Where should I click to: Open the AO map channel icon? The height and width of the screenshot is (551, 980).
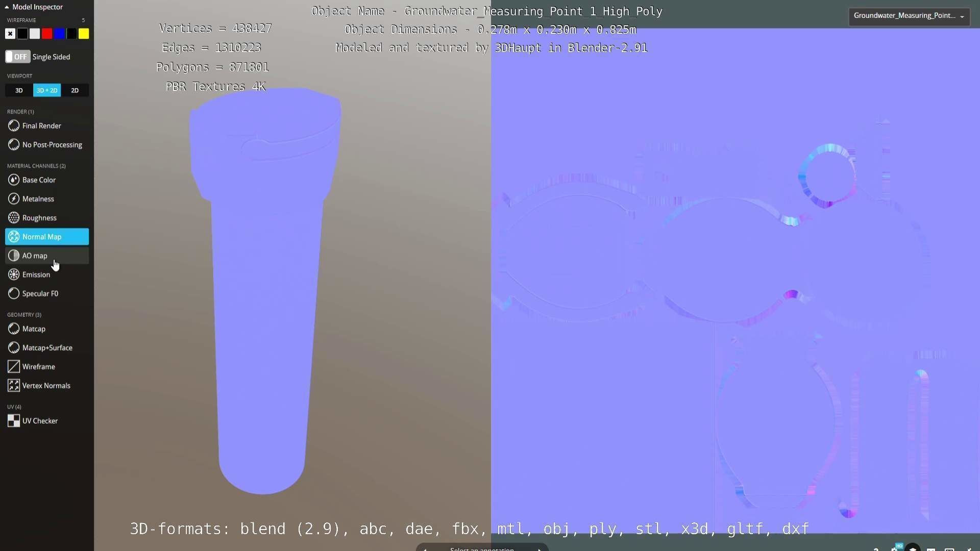pos(14,256)
